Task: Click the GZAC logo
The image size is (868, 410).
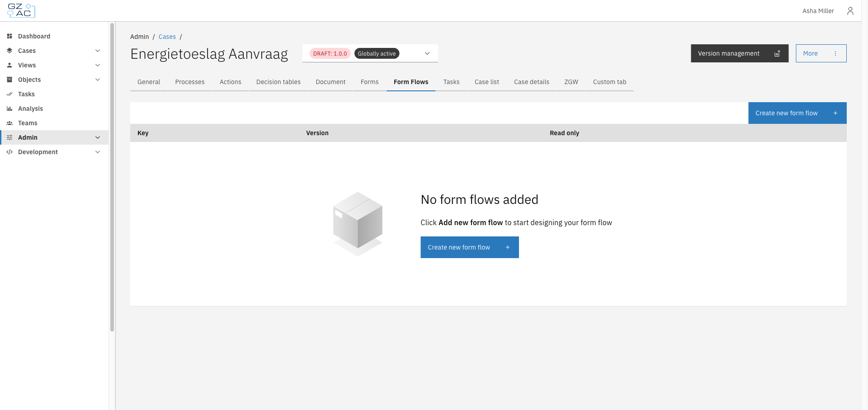Action: click(21, 10)
